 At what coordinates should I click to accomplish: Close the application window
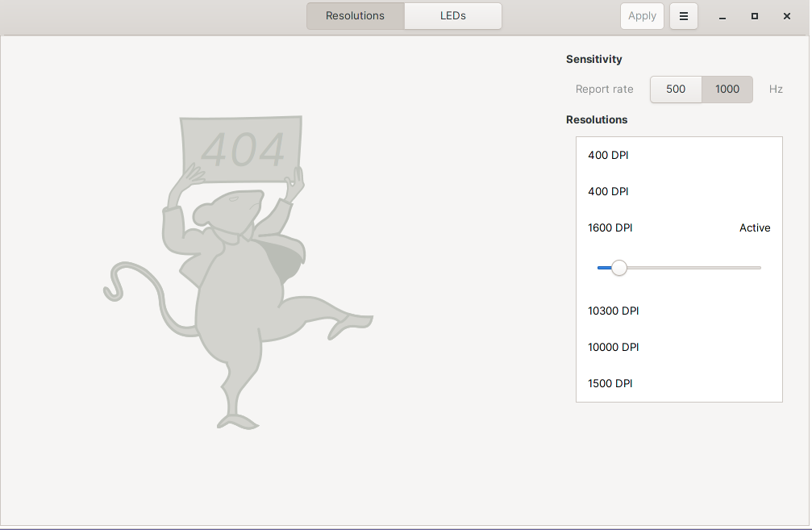click(787, 16)
